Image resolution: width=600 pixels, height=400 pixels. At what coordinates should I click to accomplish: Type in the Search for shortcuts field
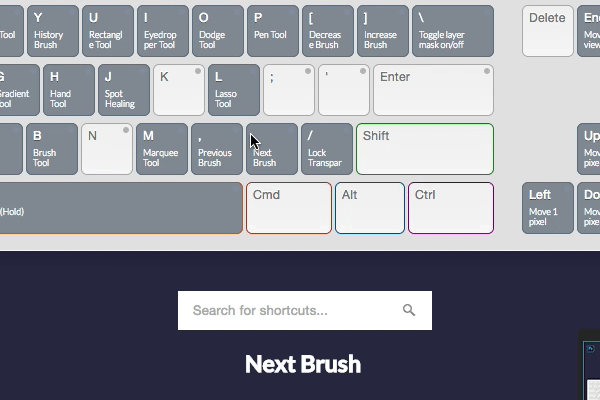290,311
